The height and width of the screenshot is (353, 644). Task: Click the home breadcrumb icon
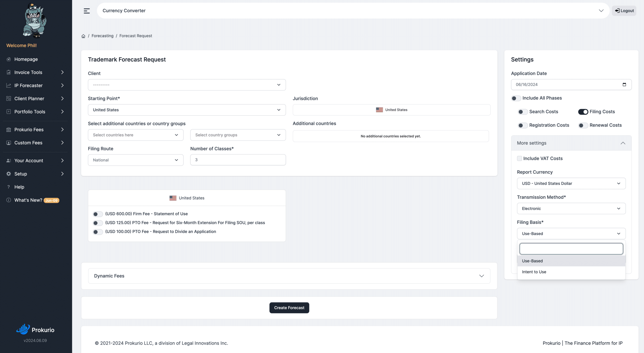click(83, 36)
